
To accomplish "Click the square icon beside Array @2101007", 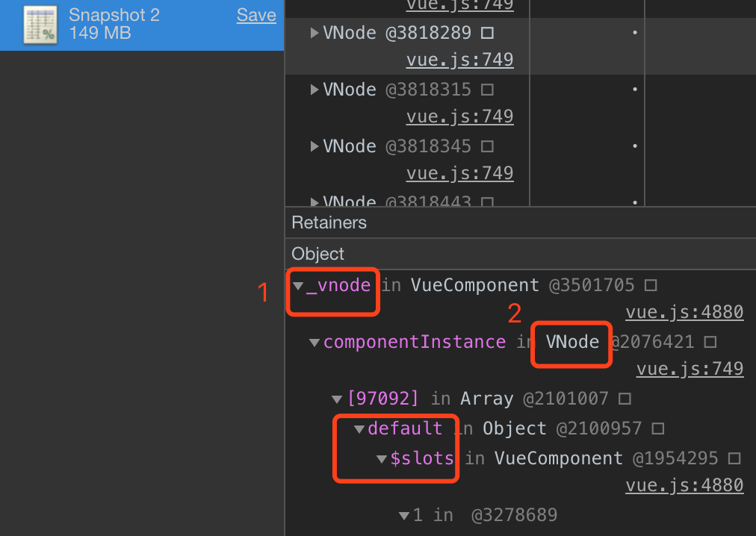I will click(x=625, y=399).
